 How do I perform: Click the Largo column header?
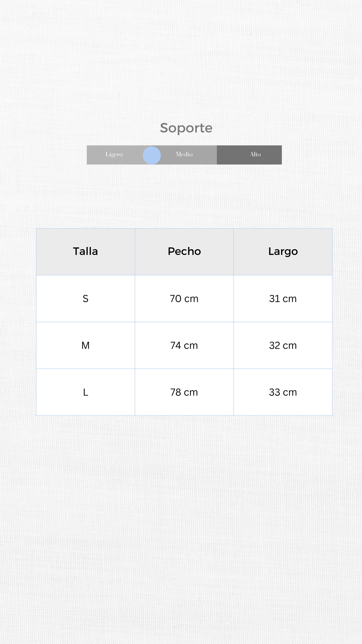[x=283, y=251]
